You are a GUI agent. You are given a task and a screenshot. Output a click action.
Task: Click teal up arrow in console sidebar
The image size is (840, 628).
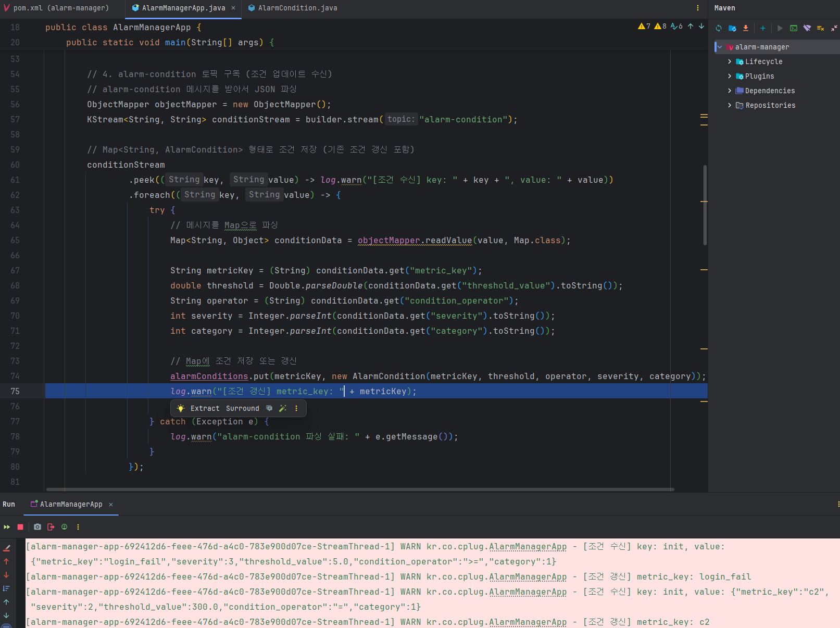(x=6, y=602)
